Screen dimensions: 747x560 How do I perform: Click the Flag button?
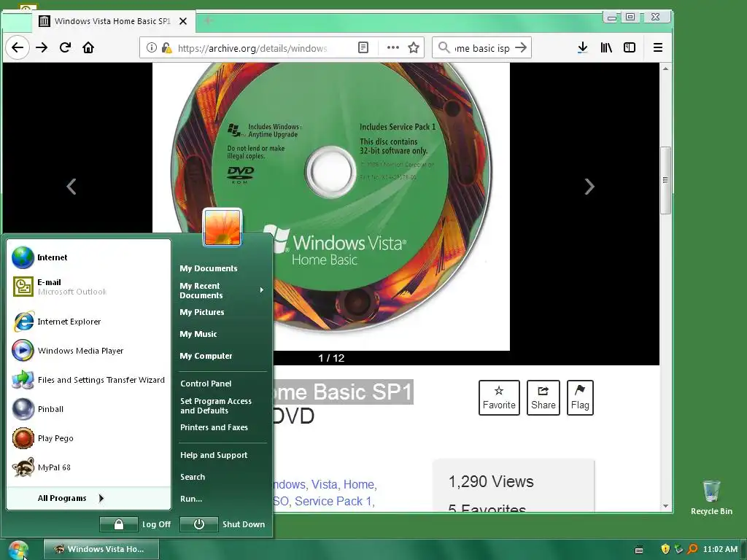tap(580, 397)
